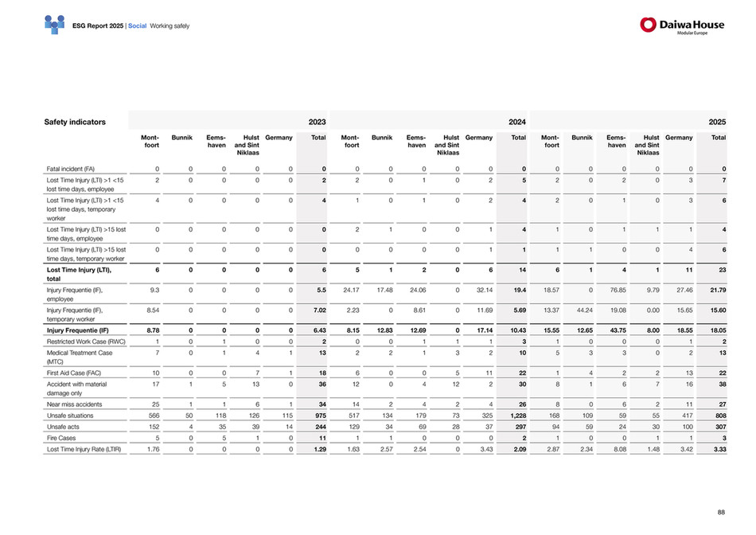Click the Lost Time Injury Rate (LTIR) label
This screenshot has width=756, height=535.
(x=84, y=449)
